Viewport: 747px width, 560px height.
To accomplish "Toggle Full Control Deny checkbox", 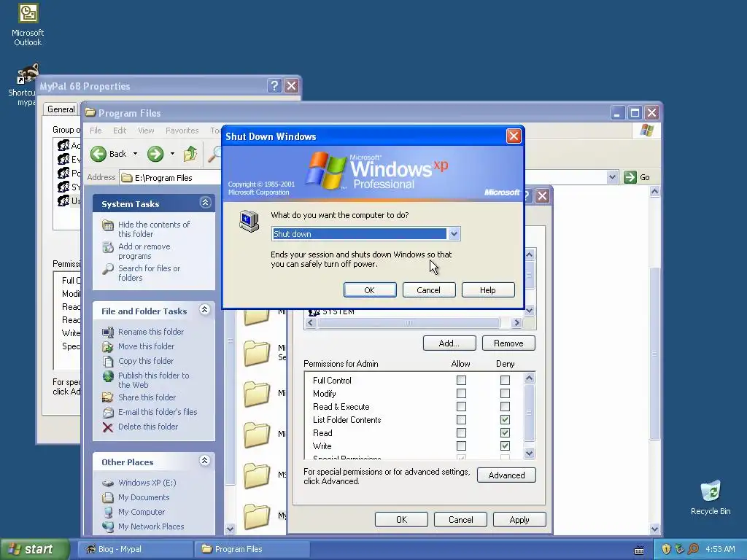I will coord(505,380).
